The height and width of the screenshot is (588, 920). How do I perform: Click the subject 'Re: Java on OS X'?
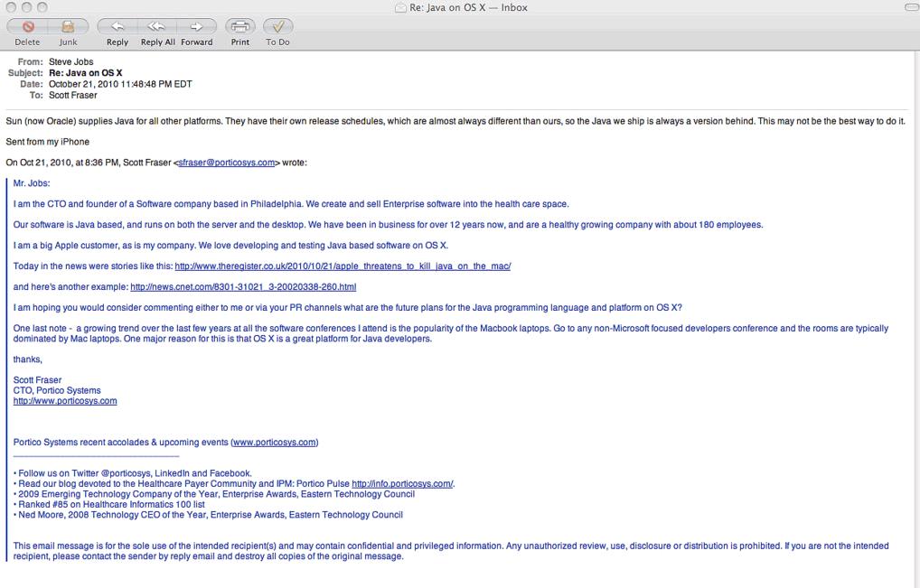tap(86, 72)
